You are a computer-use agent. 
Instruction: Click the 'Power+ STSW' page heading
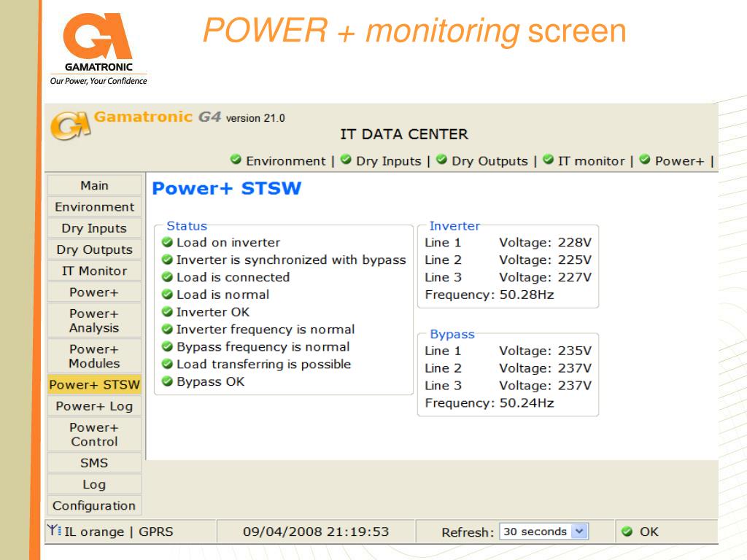(x=227, y=188)
